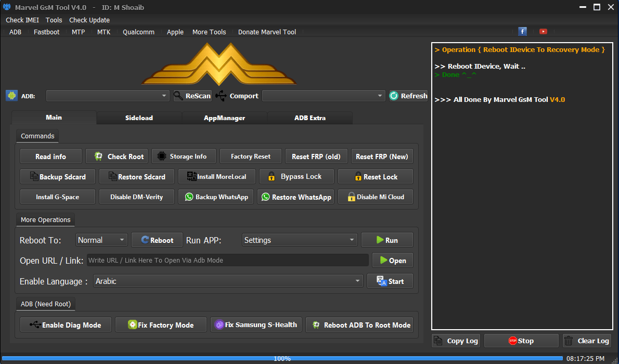Open the Check IMEI menu

coord(22,20)
